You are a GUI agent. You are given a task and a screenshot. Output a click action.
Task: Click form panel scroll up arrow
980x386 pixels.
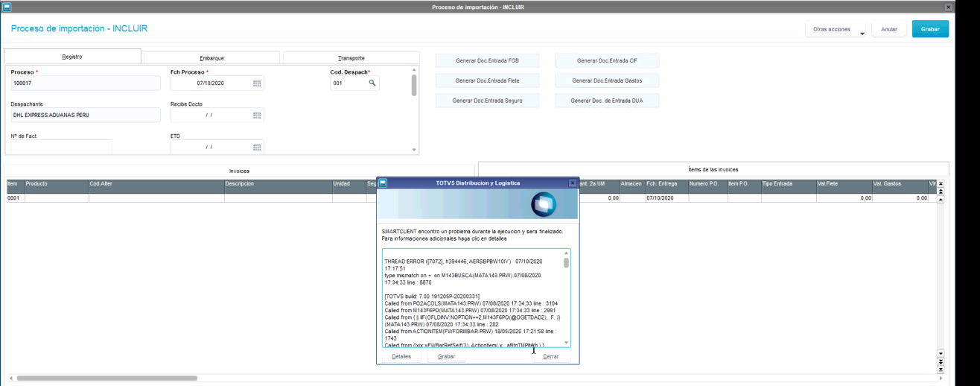(x=414, y=70)
